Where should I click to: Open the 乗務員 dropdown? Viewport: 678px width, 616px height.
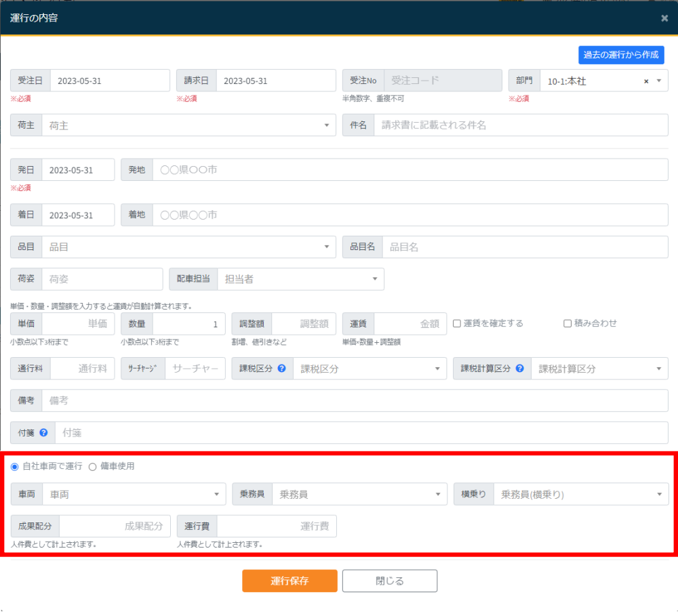359,495
